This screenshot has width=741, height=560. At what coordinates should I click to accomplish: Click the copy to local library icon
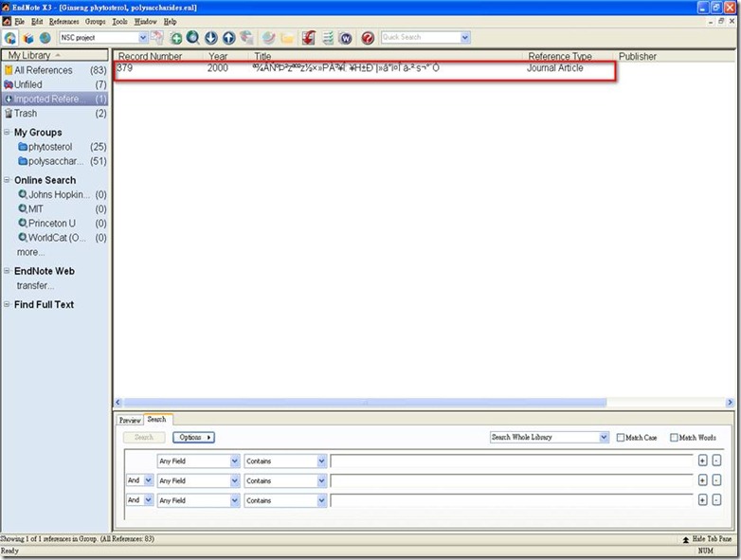(156, 37)
